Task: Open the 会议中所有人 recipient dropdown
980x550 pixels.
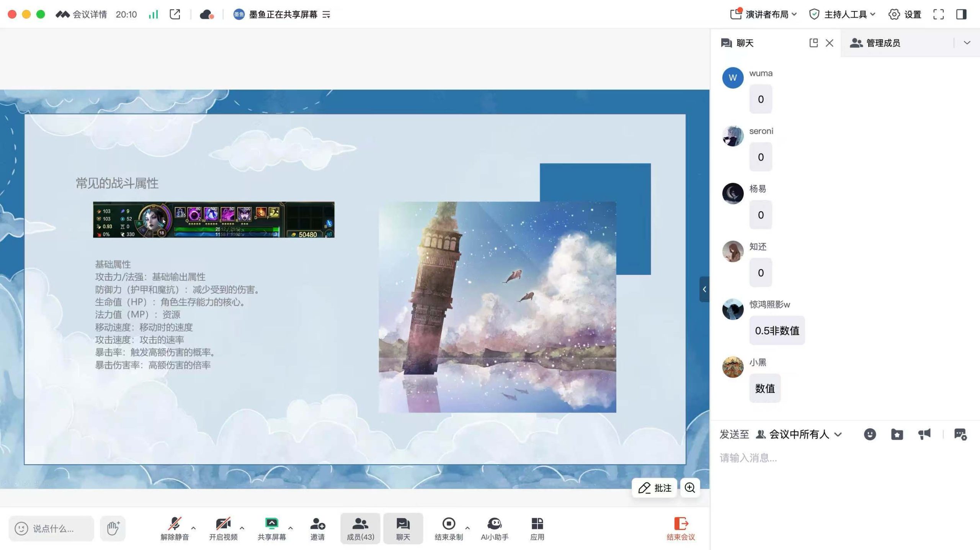Action: pyautogui.click(x=799, y=434)
